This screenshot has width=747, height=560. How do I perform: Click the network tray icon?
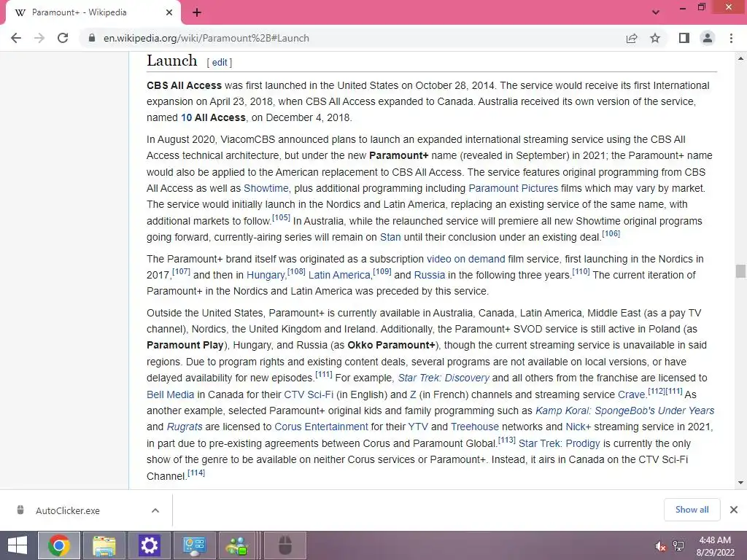(x=678, y=546)
